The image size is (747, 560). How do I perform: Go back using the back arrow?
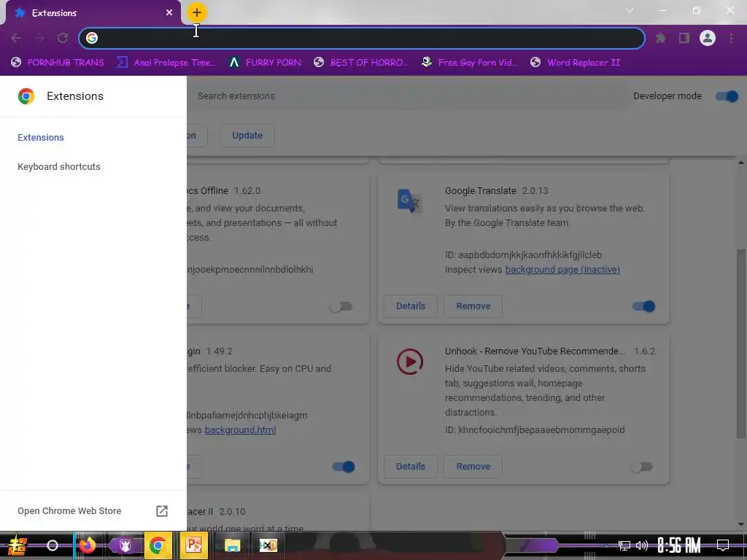point(16,38)
